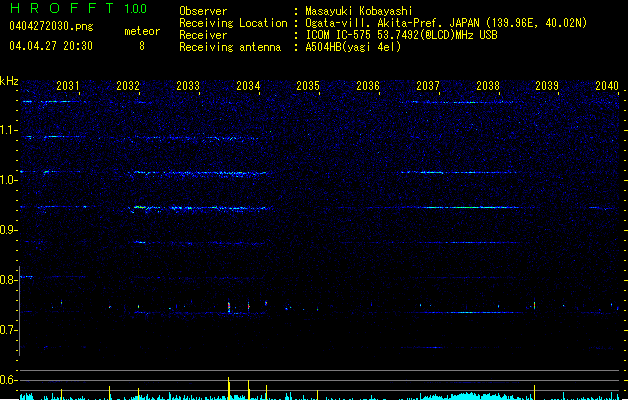Click the 1.1 kHz axis label
The width and height of the screenshot is (629, 400).
click(x=9, y=130)
